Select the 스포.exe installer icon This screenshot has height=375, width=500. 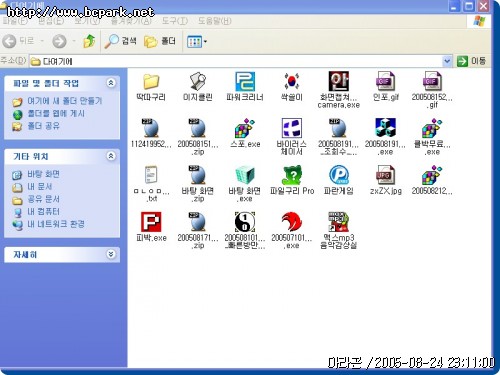(245, 128)
